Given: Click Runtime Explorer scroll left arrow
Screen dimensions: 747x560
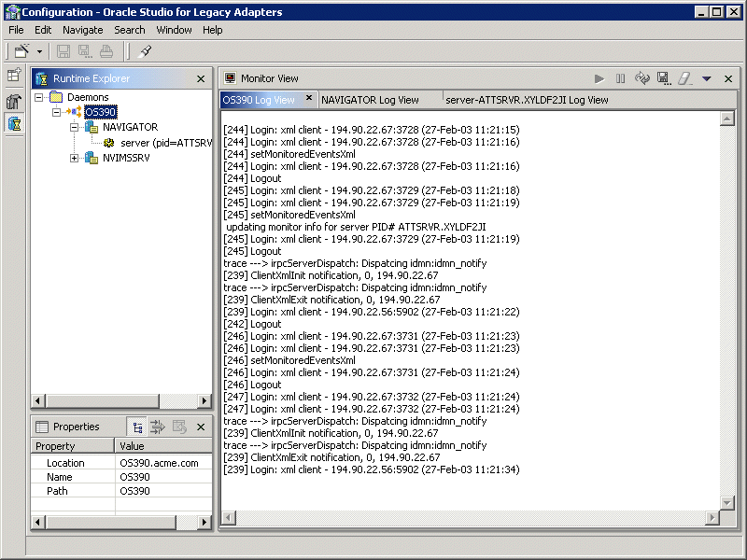Looking at the screenshot, I should point(38,401).
